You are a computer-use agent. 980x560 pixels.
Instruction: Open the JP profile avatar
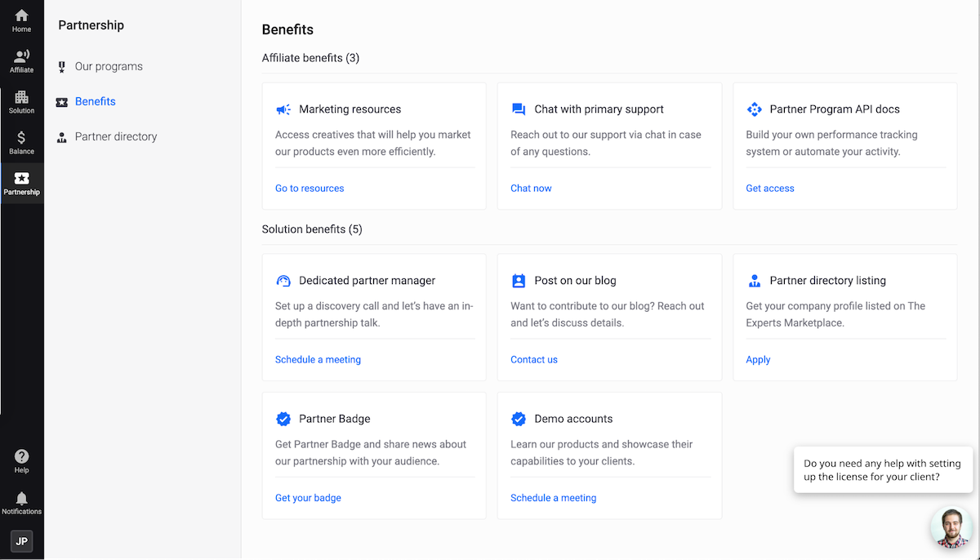21,541
